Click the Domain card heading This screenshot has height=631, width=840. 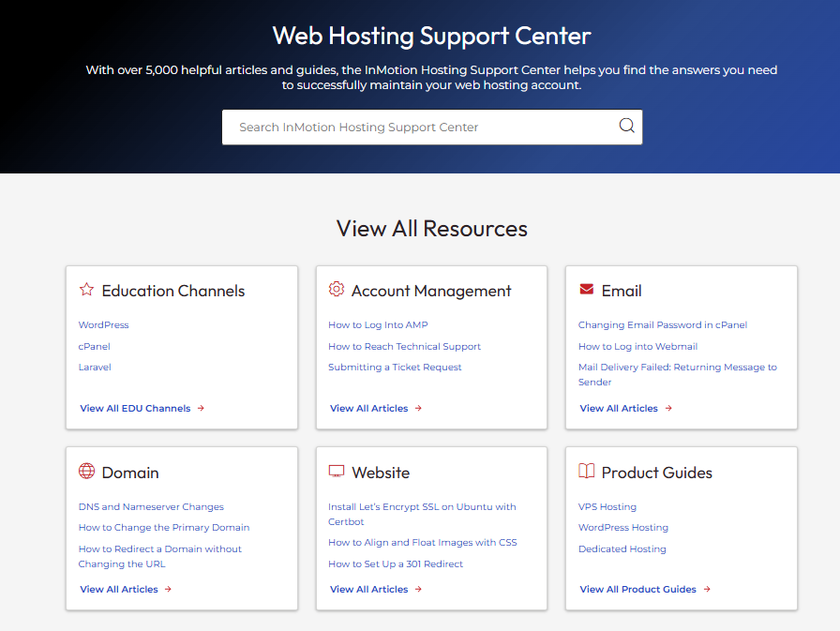[x=130, y=473]
